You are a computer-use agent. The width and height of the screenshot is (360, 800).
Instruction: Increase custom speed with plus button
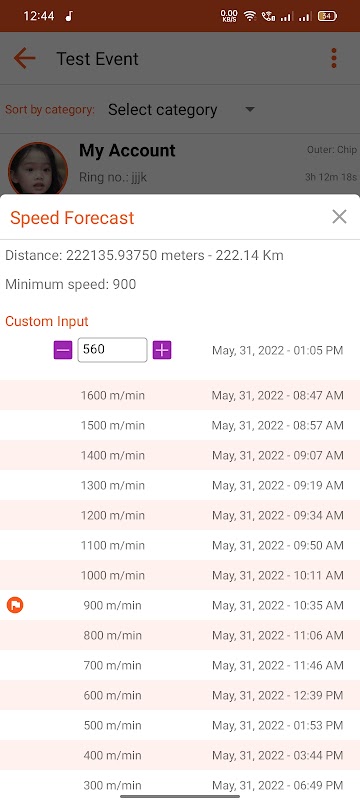(x=162, y=351)
